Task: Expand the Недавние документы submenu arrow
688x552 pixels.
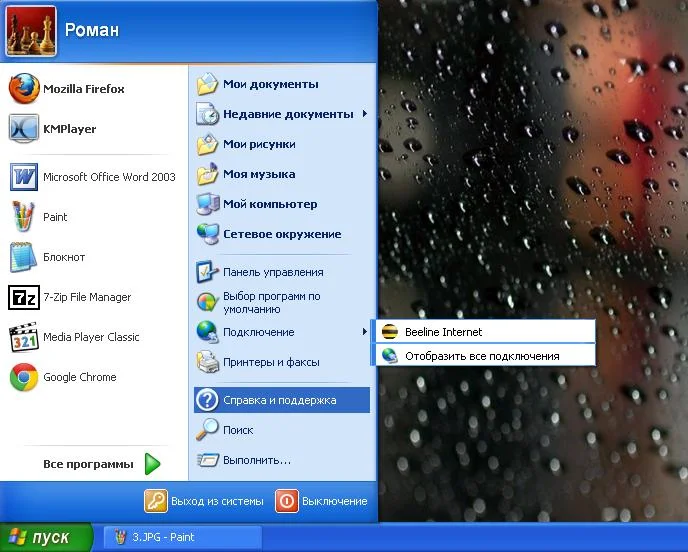Action: coord(365,114)
